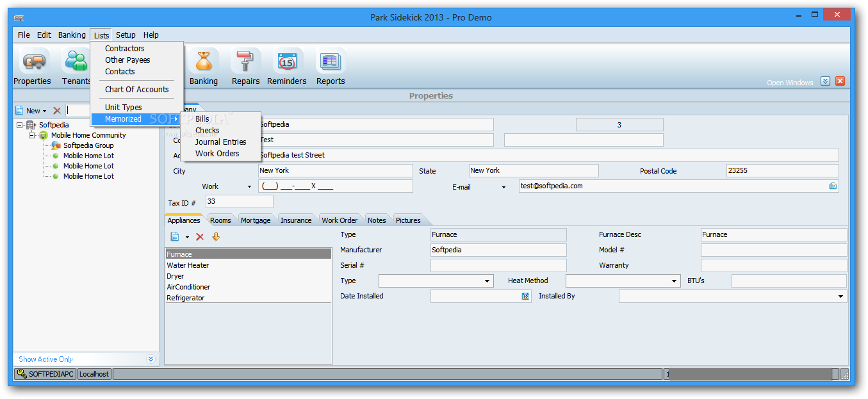
Task: Open the Work phone type dropdown
Action: pyautogui.click(x=249, y=187)
